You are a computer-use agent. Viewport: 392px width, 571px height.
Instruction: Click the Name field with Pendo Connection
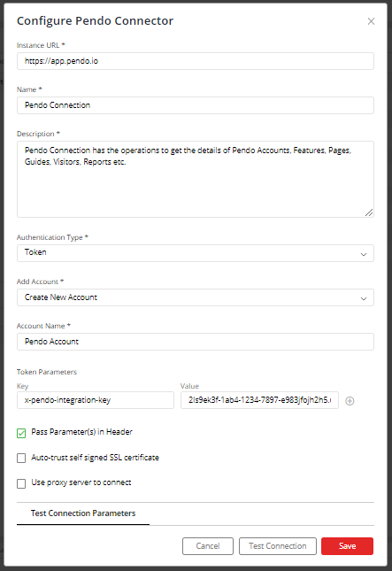click(196, 105)
